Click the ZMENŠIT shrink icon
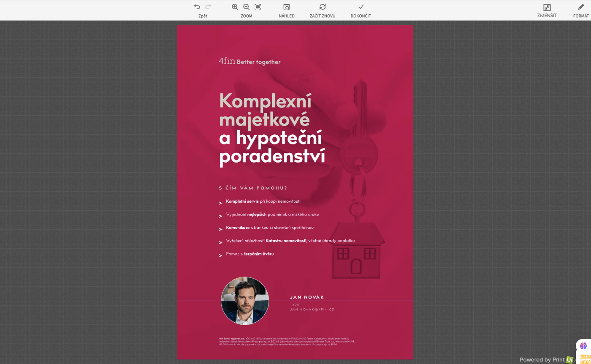Viewport: 591px width, 364px height. pos(547,8)
